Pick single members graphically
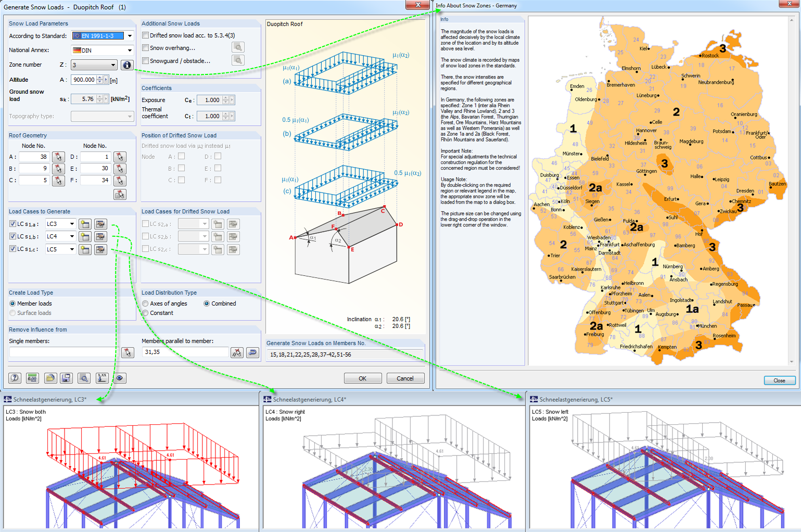The width and height of the screenshot is (801, 532). click(128, 352)
